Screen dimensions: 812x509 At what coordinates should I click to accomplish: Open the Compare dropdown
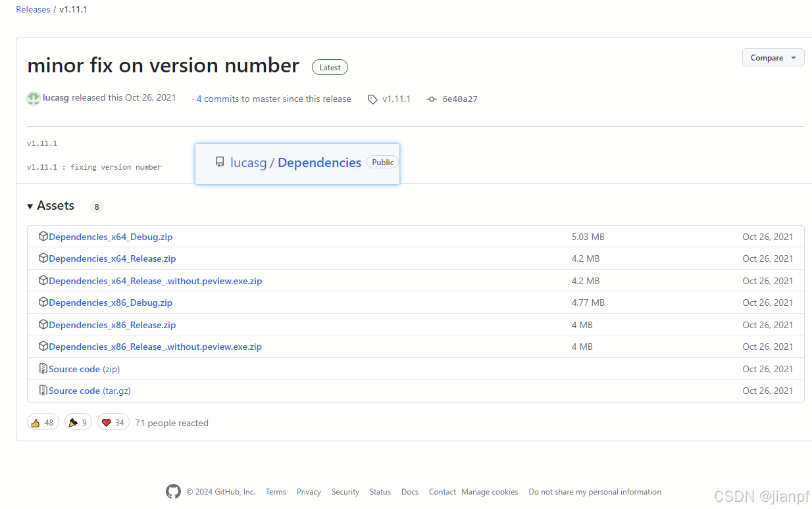pyautogui.click(x=773, y=58)
